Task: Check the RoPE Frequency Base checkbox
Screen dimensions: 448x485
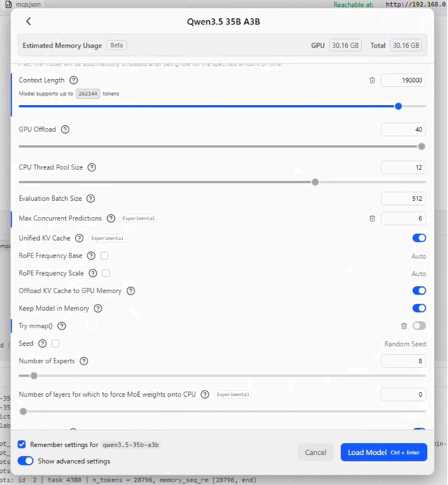Action: (x=104, y=256)
